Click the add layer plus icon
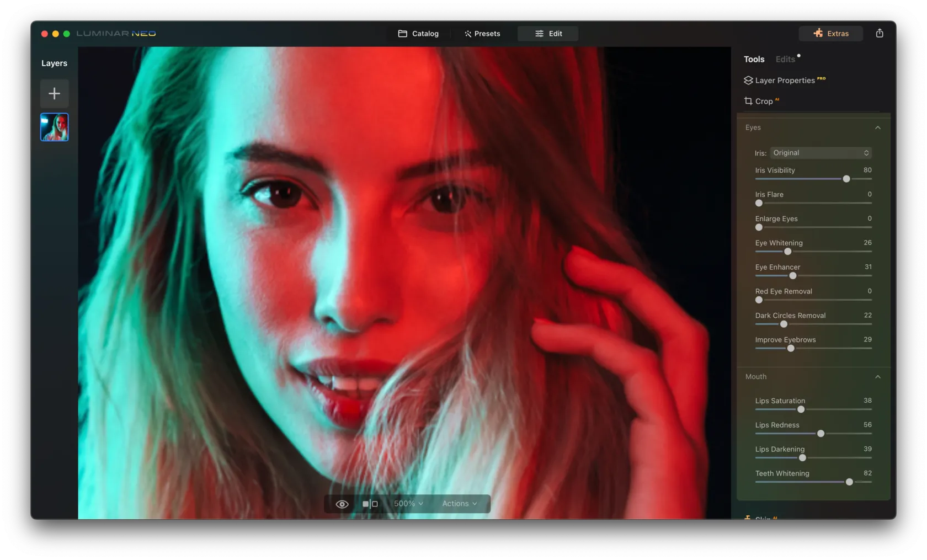Screen dimensions: 927x560 pyautogui.click(x=54, y=93)
